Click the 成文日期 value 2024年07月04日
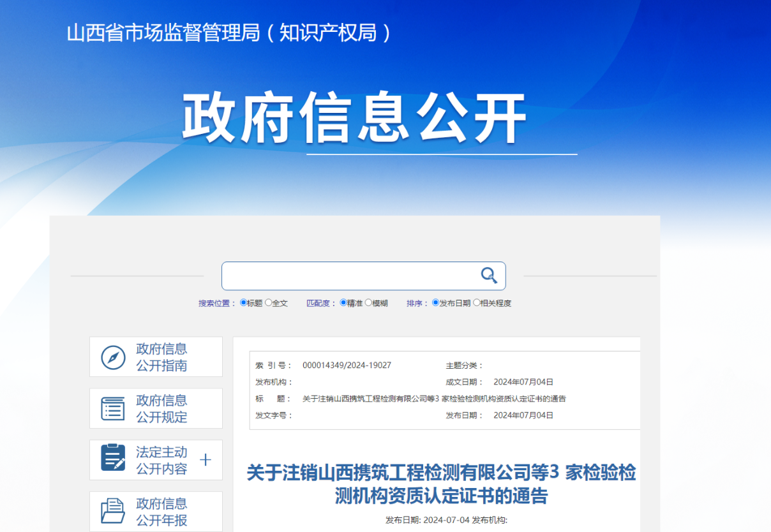This screenshot has width=771, height=532. click(523, 382)
